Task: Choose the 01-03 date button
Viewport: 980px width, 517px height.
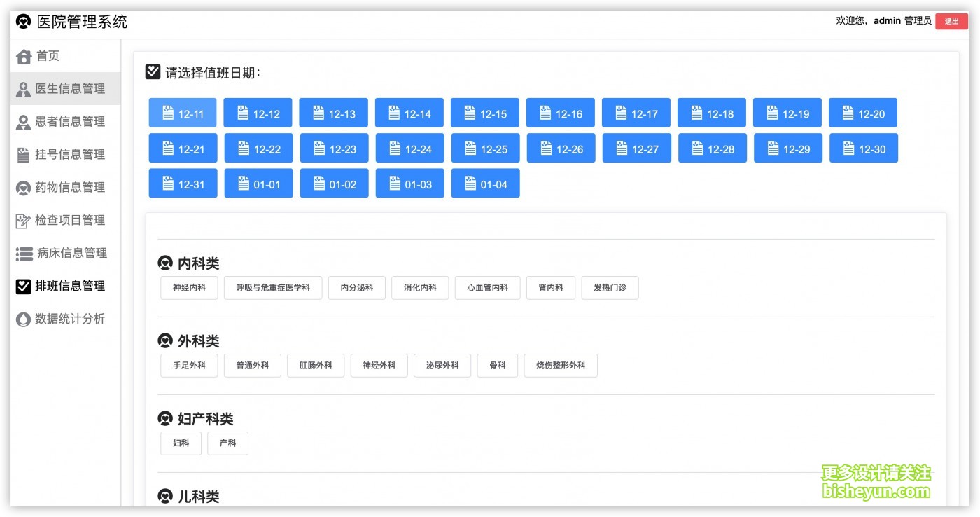Action: coord(409,183)
